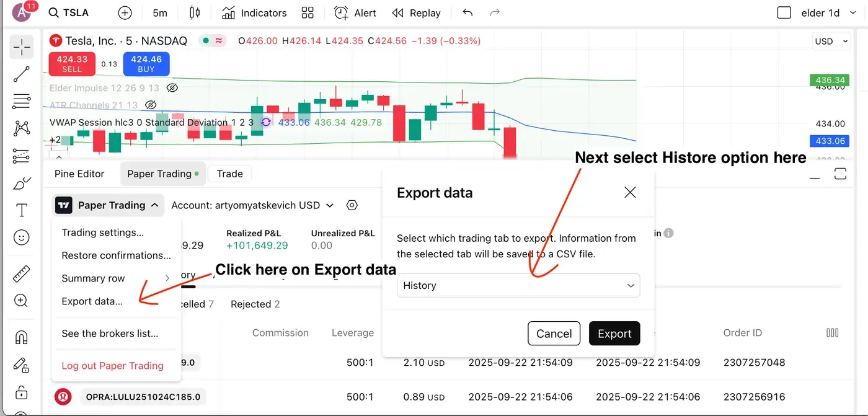Open the History tab selection dropdown
The width and height of the screenshot is (868, 416).
[518, 286]
